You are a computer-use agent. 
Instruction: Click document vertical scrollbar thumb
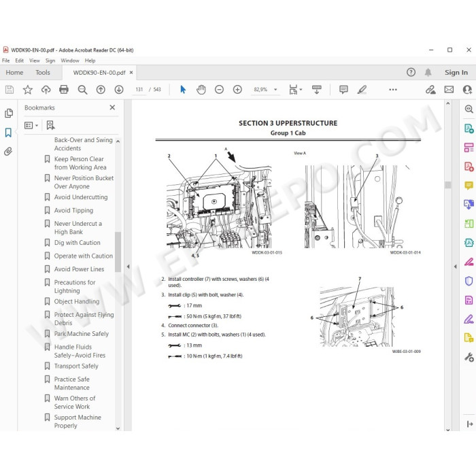coord(447,185)
